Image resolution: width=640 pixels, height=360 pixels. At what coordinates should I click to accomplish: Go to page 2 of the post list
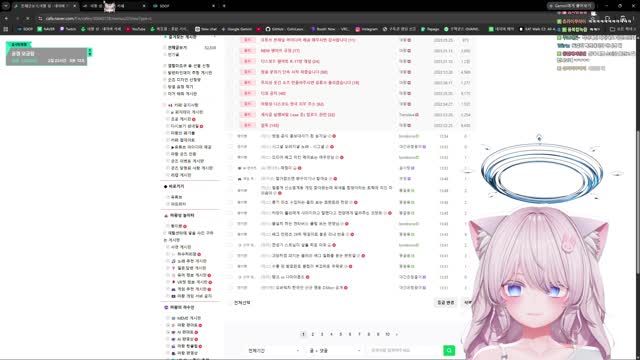pos(313,334)
